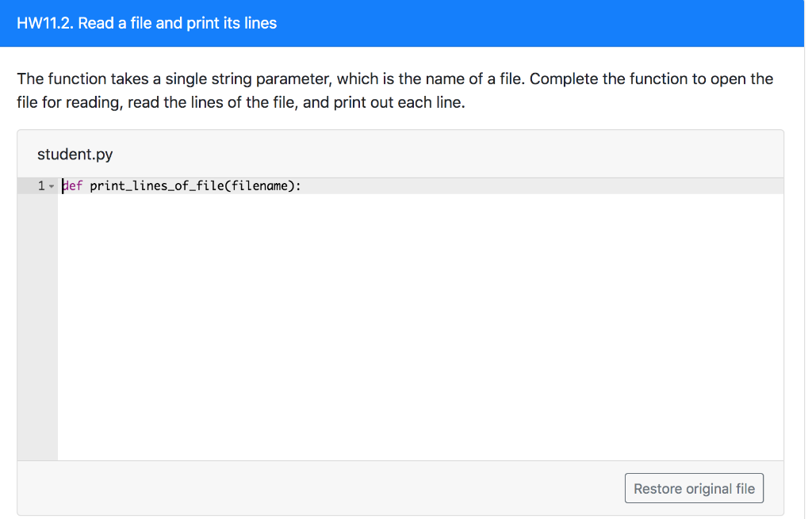This screenshot has height=519, width=812.
Task: Select the student.py file tab
Action: coord(75,154)
